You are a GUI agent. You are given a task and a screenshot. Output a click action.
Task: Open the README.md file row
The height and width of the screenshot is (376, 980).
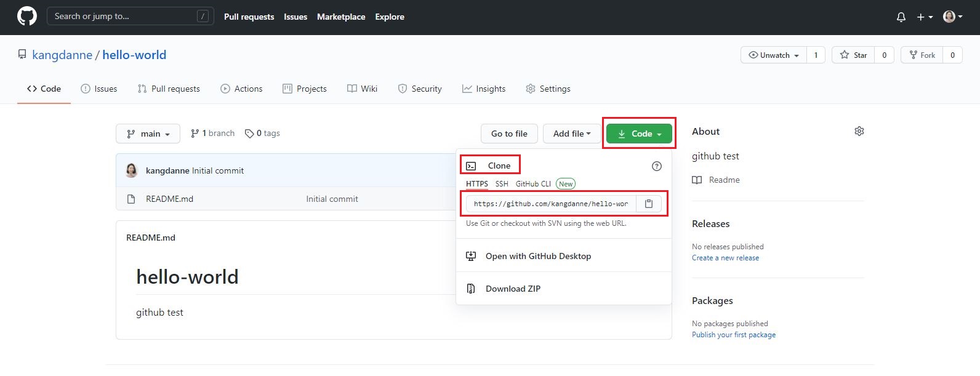[169, 199]
